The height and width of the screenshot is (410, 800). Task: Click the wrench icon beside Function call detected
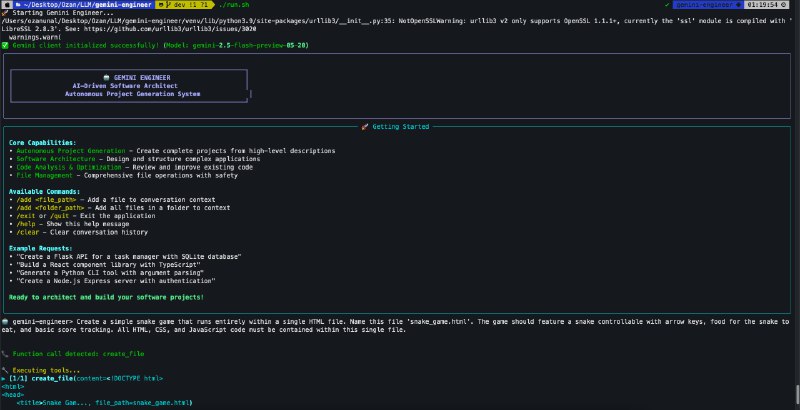pyautogui.click(x=5, y=354)
